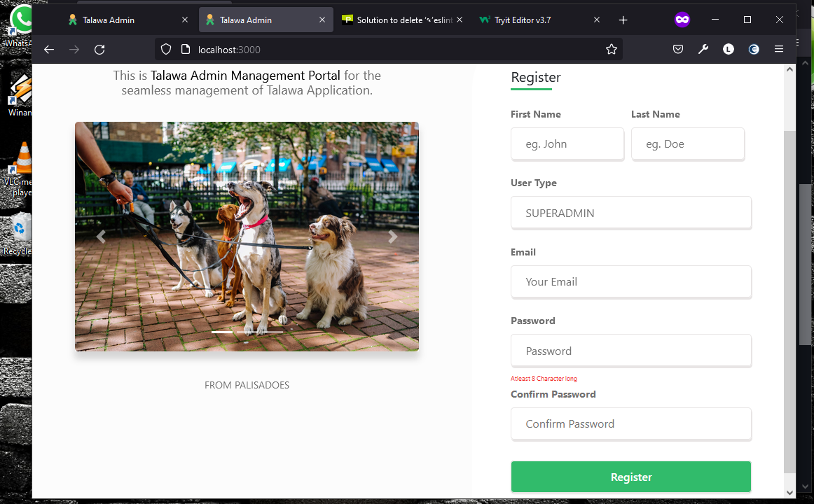Open the Firefox hamburger menu
This screenshot has height=504, width=814.
click(779, 49)
